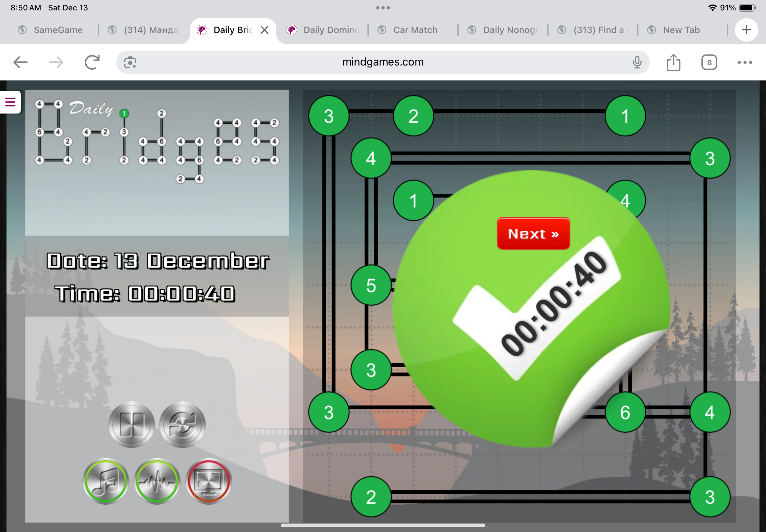The image size is (766, 532).
Task: Toggle the music on/off button
Action: pyautogui.click(x=106, y=481)
